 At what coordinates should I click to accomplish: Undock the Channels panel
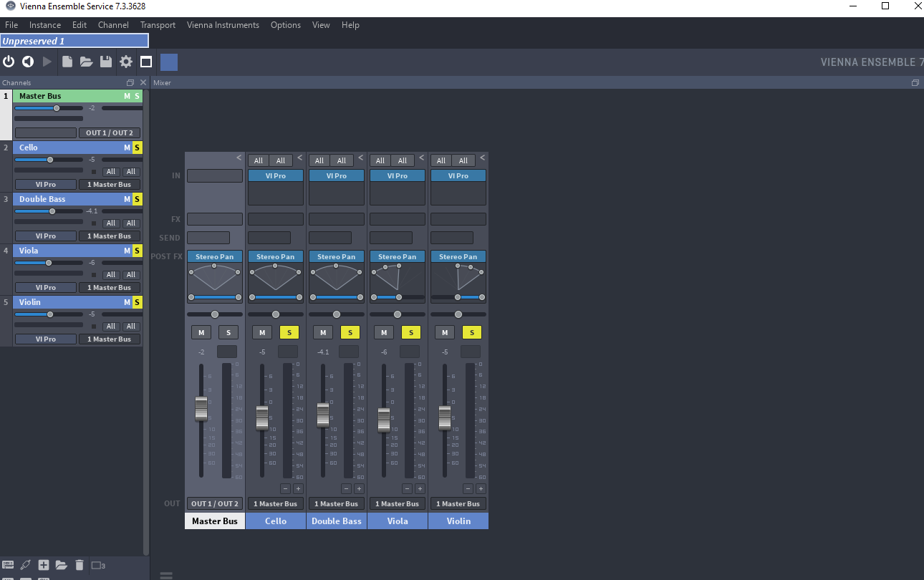130,82
